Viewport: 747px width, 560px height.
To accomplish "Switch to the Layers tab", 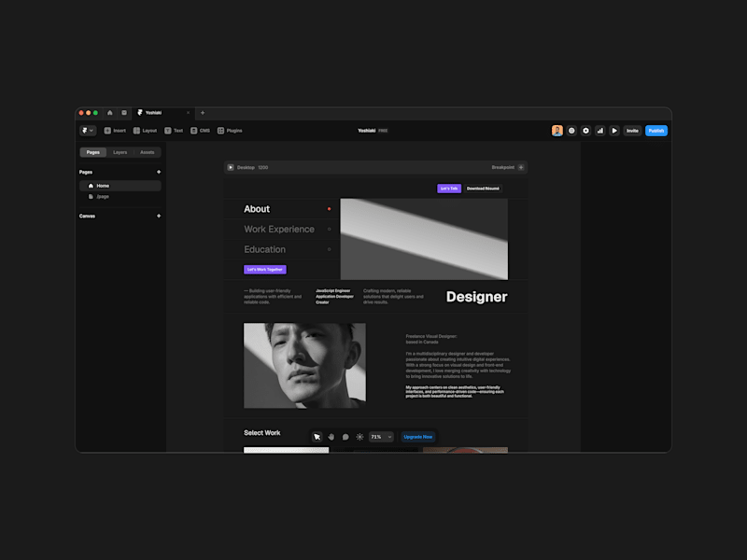I will (x=120, y=152).
